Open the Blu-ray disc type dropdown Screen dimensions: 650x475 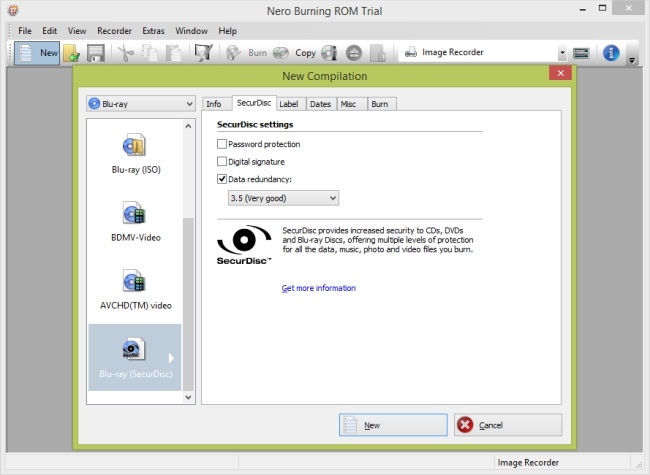(141, 104)
